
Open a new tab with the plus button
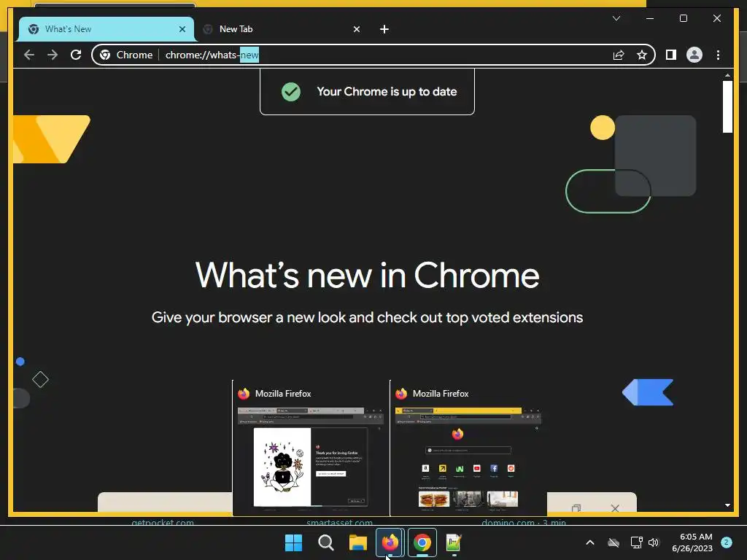coord(384,29)
